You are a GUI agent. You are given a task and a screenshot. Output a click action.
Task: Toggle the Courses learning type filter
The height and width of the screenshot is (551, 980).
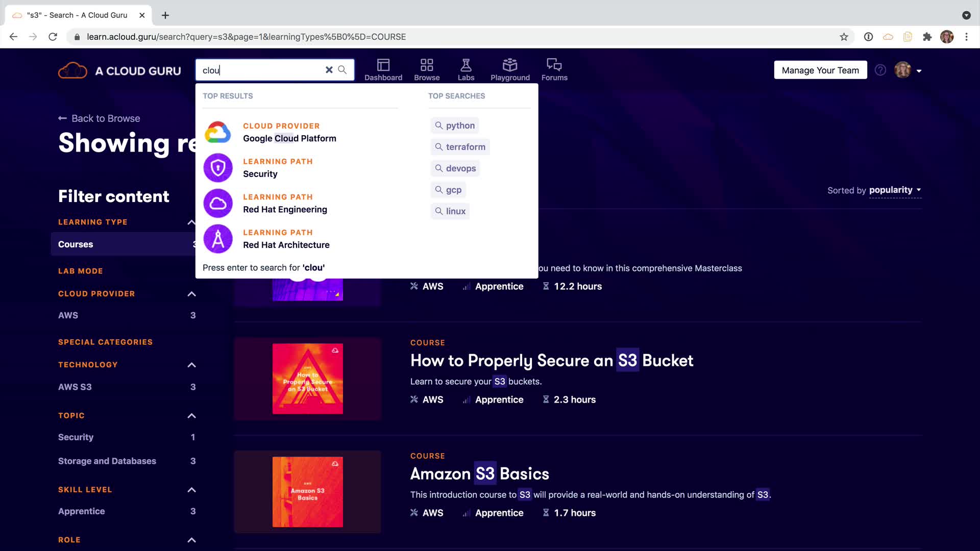click(76, 244)
